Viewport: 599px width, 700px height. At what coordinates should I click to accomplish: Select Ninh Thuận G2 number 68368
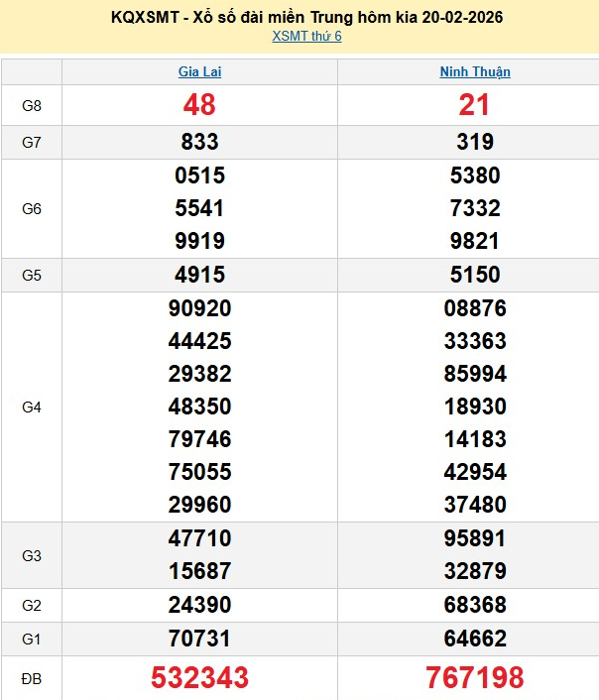pyautogui.click(x=475, y=605)
